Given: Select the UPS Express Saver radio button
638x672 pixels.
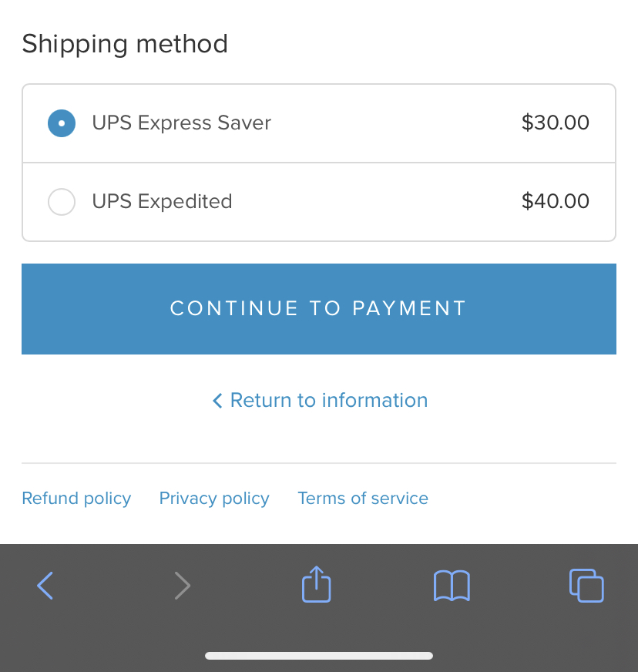Looking at the screenshot, I should pos(62,123).
